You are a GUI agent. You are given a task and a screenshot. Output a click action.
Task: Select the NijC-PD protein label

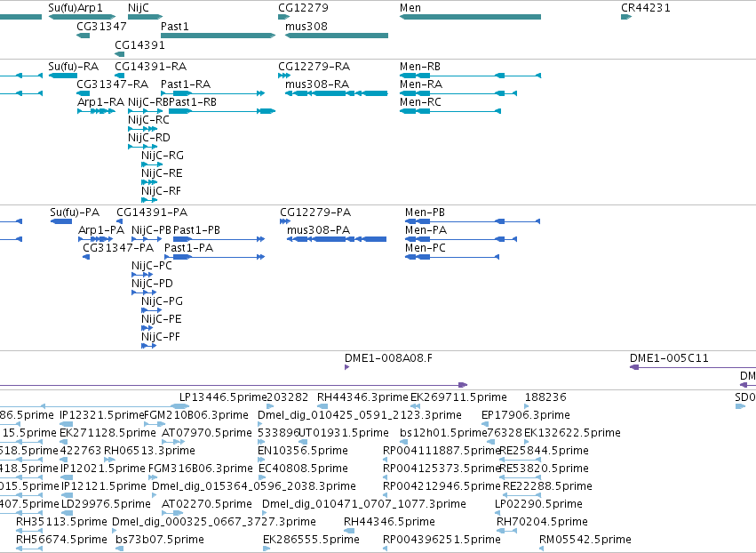153,284
